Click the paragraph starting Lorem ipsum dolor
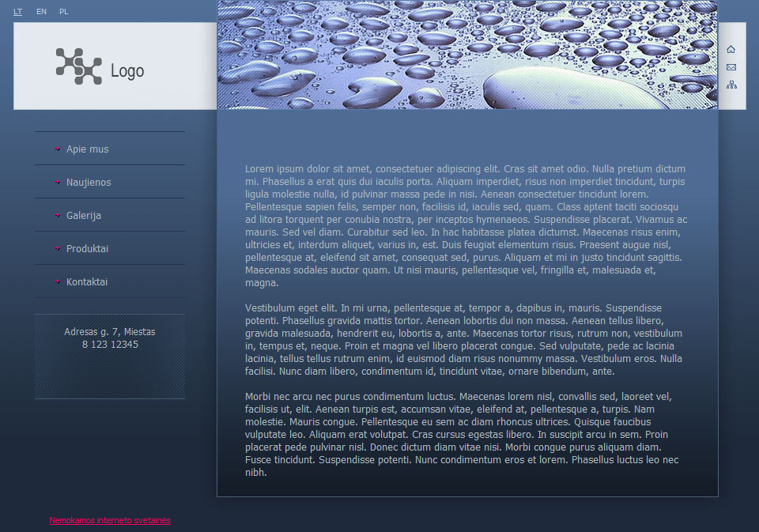759x532 pixels. (x=466, y=225)
